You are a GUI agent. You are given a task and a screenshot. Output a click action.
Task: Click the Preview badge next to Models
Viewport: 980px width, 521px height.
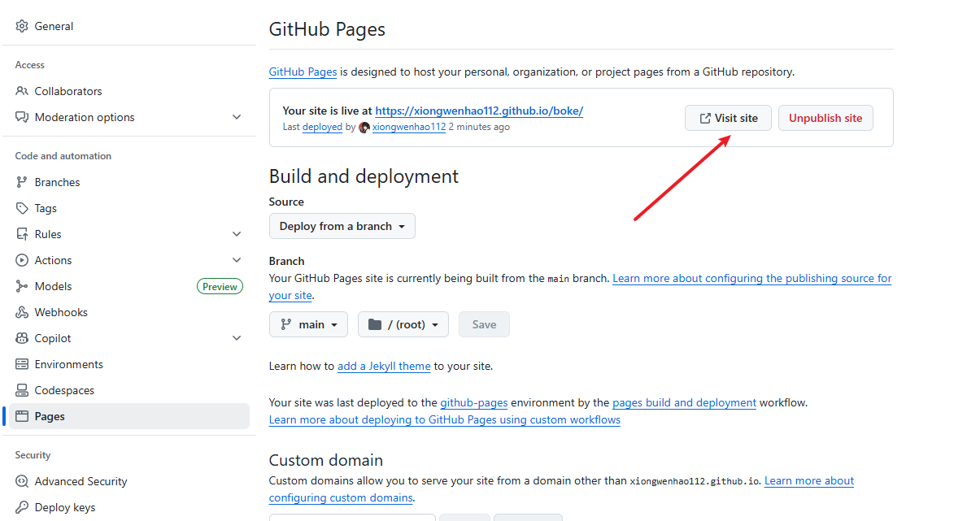coord(220,286)
